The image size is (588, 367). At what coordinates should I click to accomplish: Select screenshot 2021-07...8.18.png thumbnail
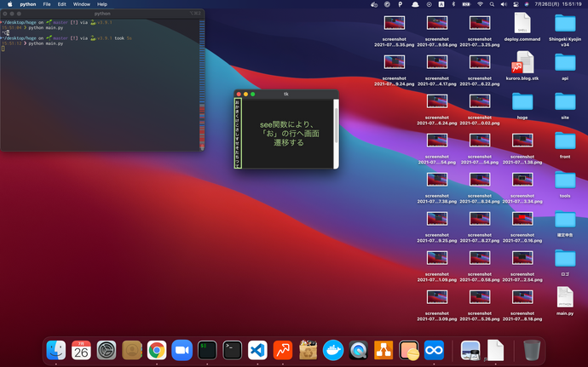[x=522, y=297]
